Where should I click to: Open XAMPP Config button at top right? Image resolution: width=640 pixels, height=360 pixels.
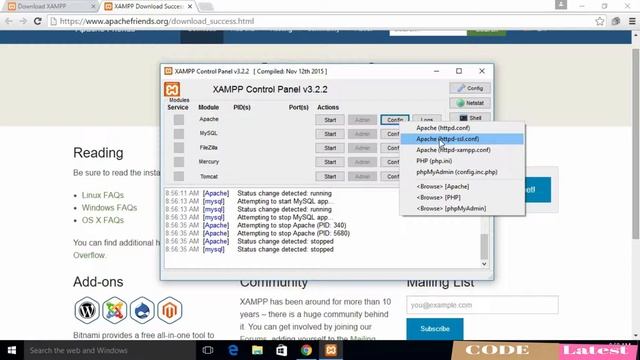pos(470,88)
